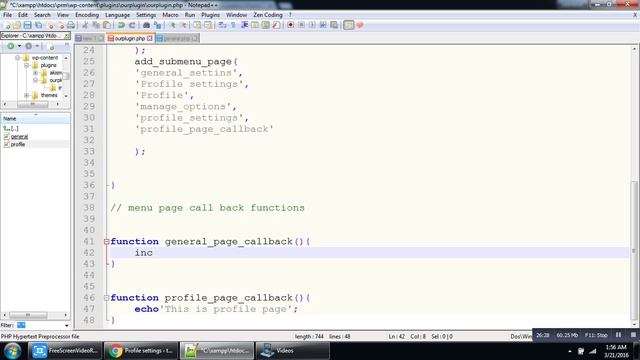Screen dimensions: 640x360
Task: Select the general file in list
Action: 19,137
